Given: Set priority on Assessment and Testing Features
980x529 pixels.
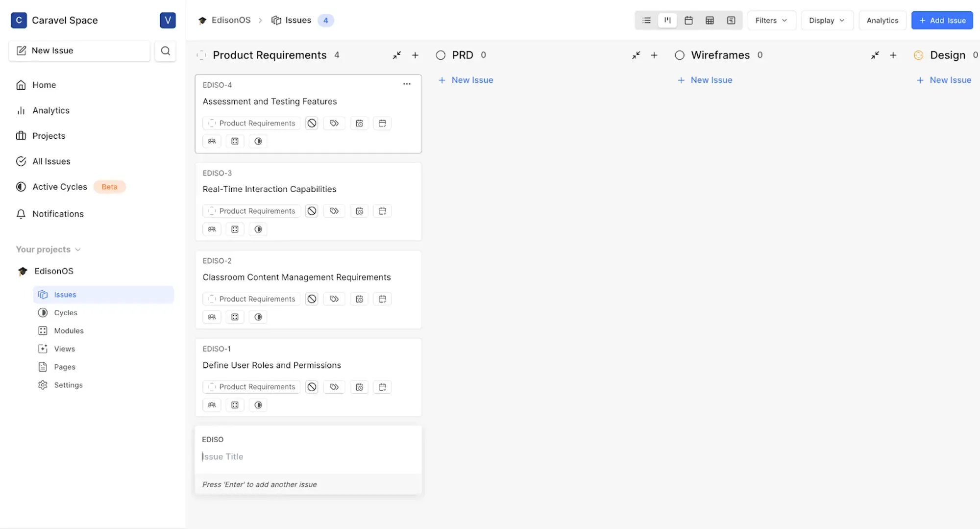Looking at the screenshot, I should [x=312, y=123].
